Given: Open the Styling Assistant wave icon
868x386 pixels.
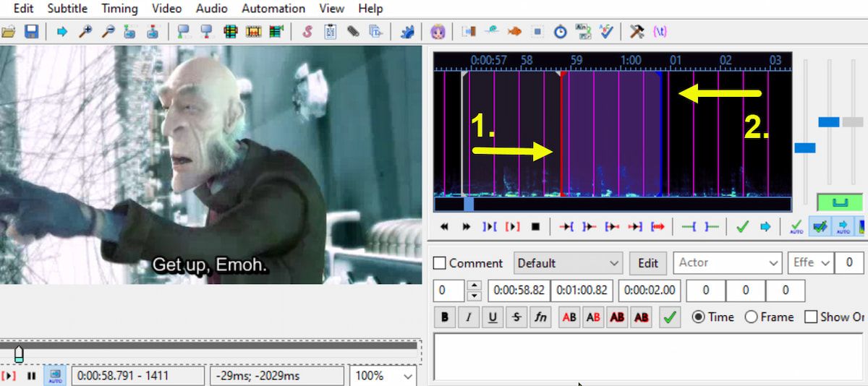Looking at the screenshot, I should click(492, 32).
